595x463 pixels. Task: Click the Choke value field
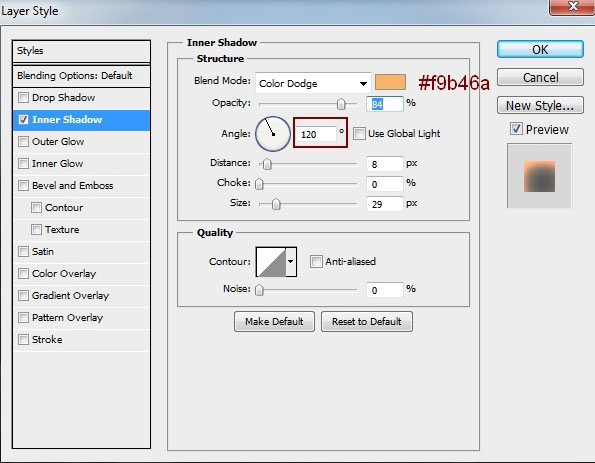[x=384, y=184]
